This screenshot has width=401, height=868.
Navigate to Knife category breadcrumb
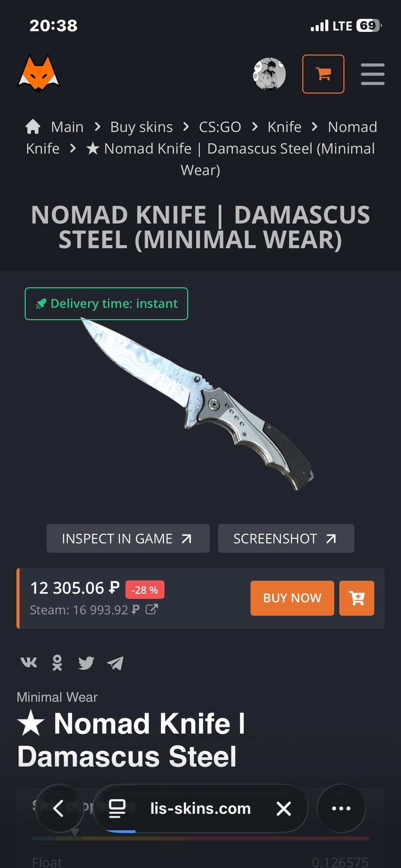[x=284, y=127]
